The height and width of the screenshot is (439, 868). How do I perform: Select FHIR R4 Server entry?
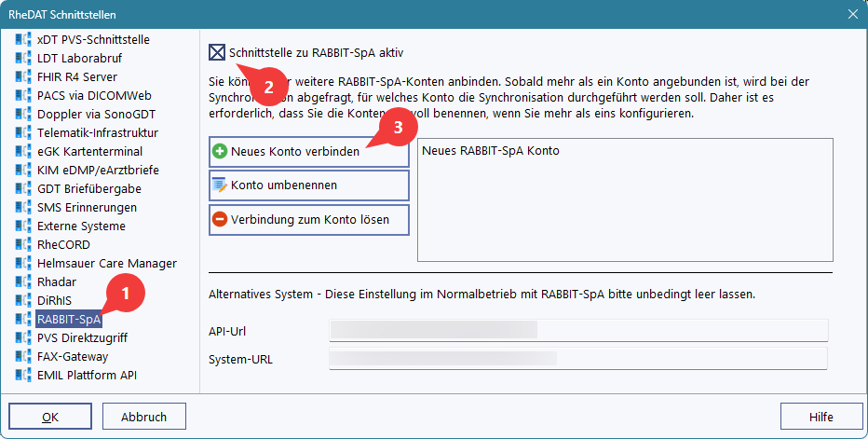77,76
